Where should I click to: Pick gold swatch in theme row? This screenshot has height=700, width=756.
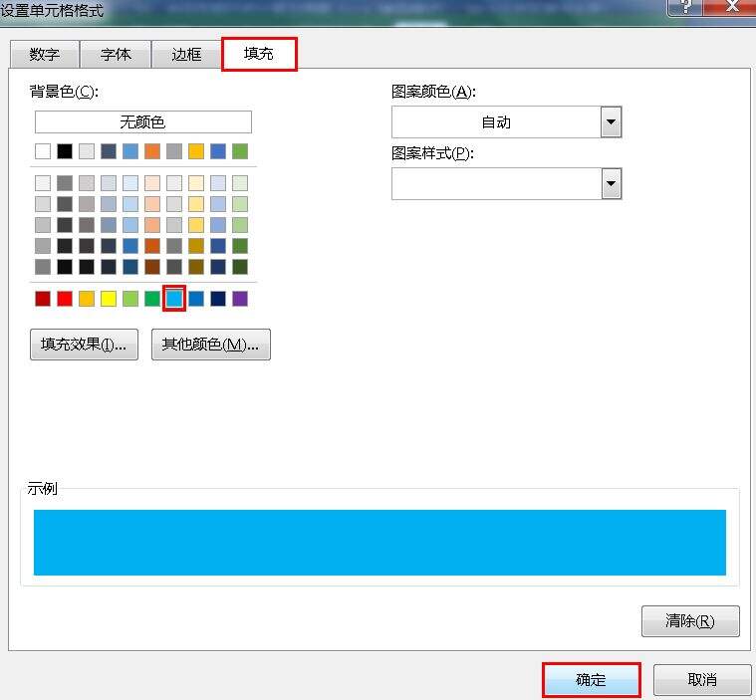[x=196, y=151]
